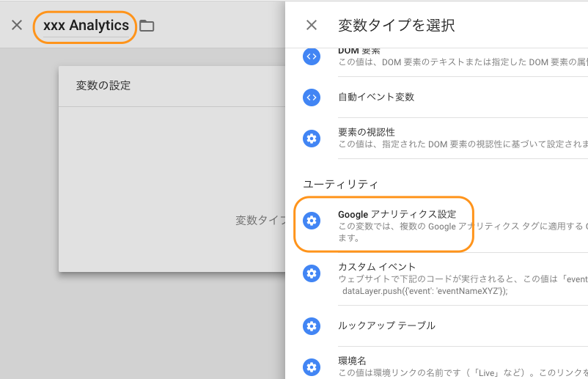Click the dataLayer.push code sample text

click(425, 291)
